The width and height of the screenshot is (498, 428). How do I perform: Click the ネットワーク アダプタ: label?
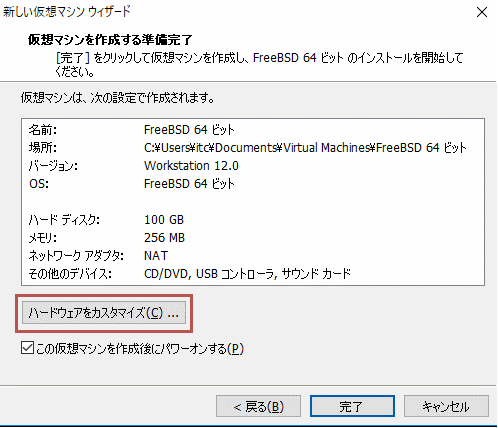[76, 256]
